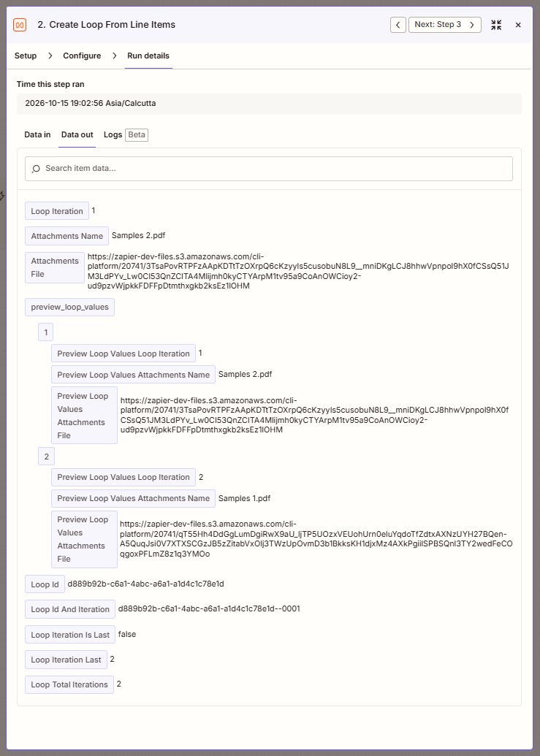Click the attachment URL under preview item 1
The width and height of the screenshot is (540, 756).
pyautogui.click(x=314, y=416)
